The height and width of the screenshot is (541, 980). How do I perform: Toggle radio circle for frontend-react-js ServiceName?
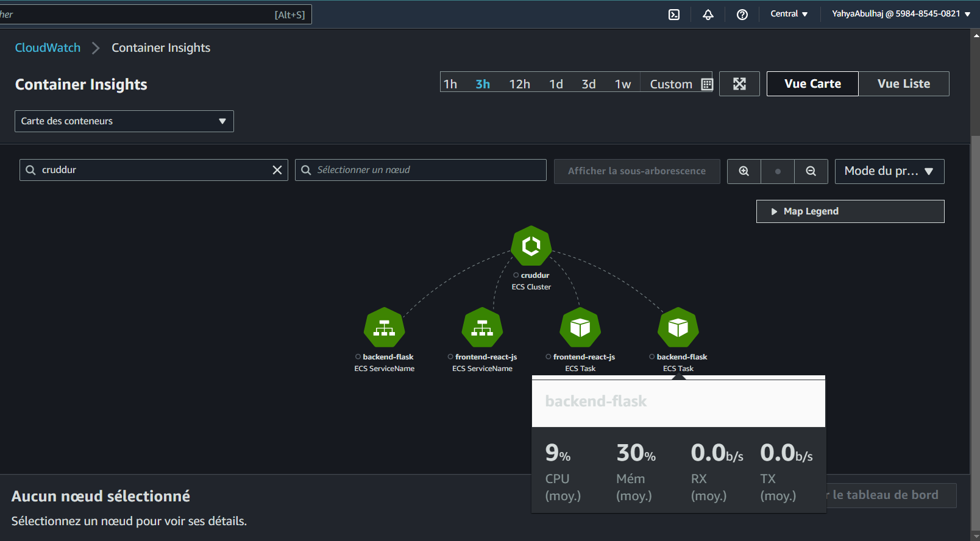click(450, 357)
